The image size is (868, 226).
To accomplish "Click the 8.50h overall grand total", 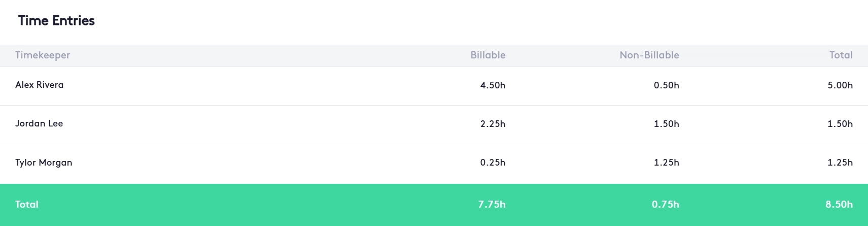I will (x=839, y=205).
